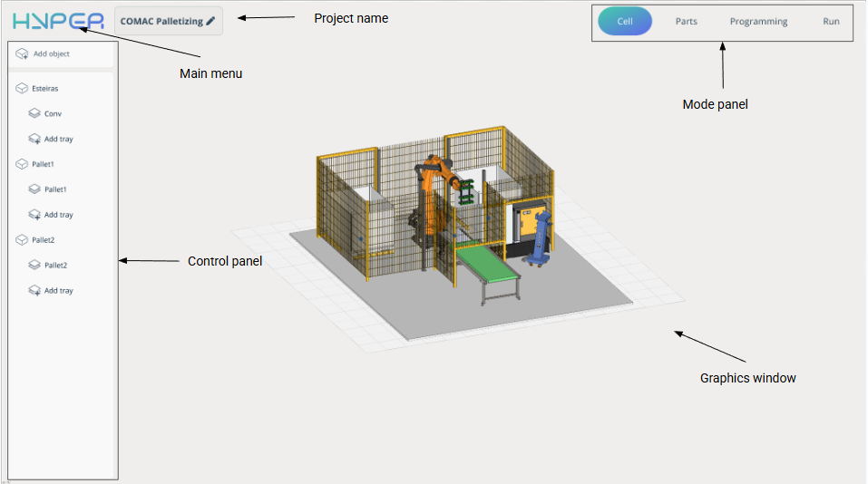Image resolution: width=868 pixels, height=484 pixels.
Task: Click the Add object cube icon
Action: (x=22, y=54)
